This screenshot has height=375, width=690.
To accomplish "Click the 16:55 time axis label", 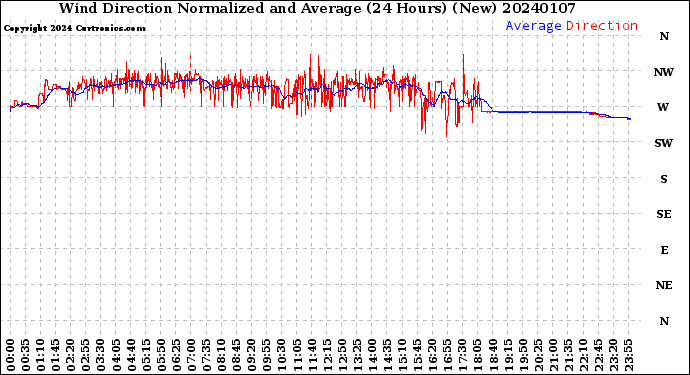I will (x=448, y=355).
